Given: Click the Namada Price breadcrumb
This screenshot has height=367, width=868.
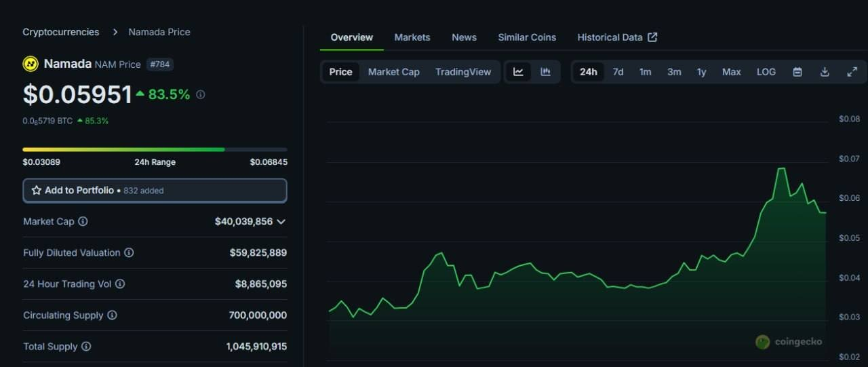Looking at the screenshot, I should tap(159, 32).
